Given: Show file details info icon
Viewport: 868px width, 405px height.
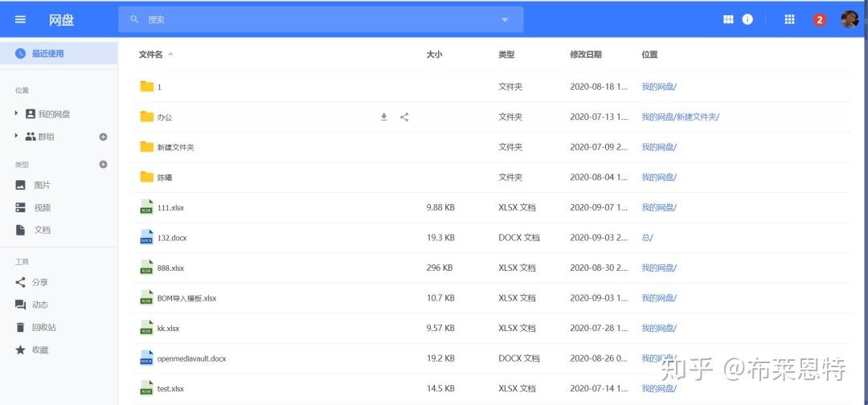Looking at the screenshot, I should click(x=747, y=19).
